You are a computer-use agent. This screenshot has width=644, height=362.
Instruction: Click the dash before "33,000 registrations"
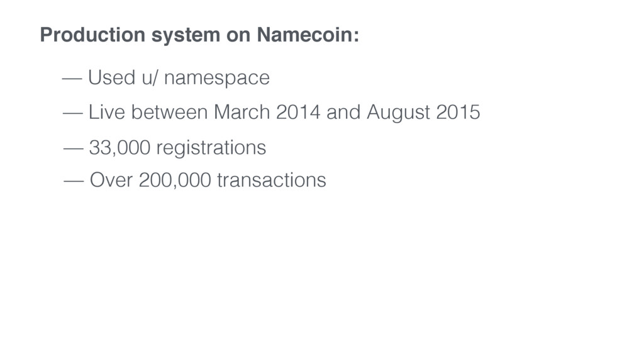click(74, 148)
